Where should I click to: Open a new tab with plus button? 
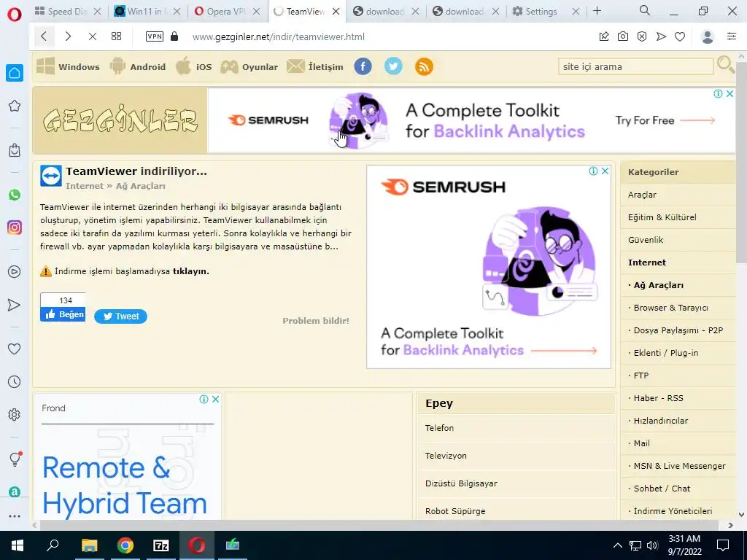(x=597, y=11)
